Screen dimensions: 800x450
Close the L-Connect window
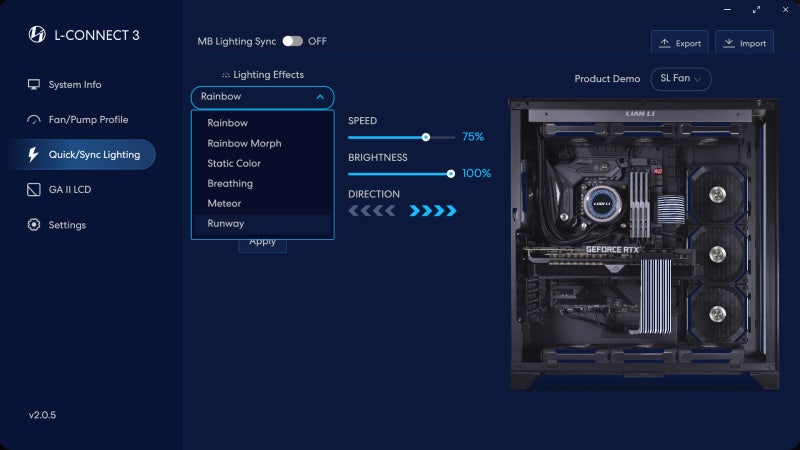tap(785, 10)
